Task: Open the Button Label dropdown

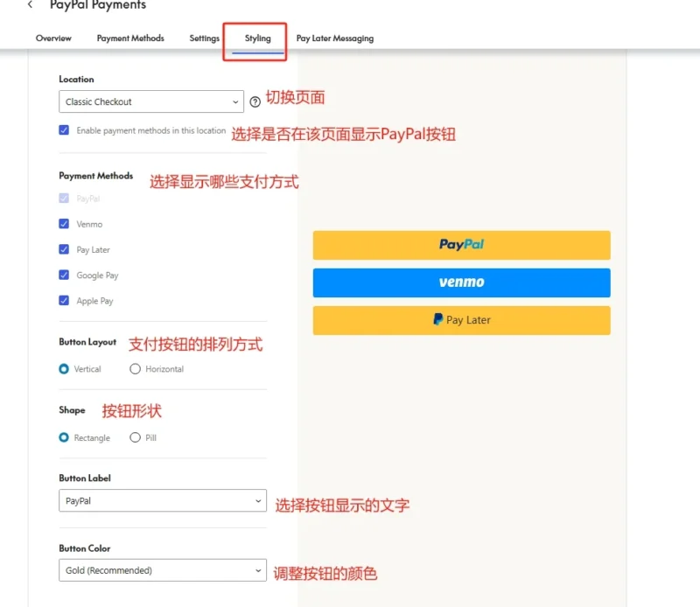Action: 162,501
